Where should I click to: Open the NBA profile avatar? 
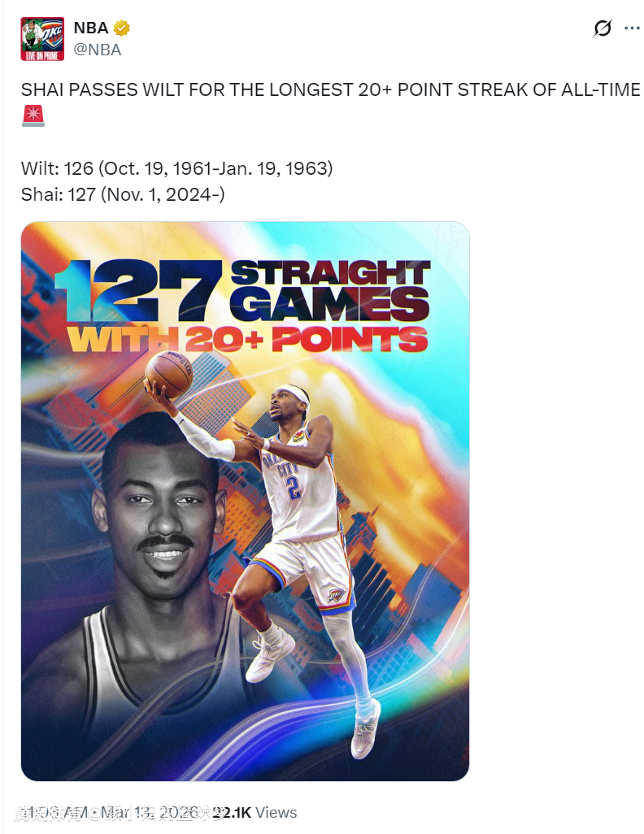pos(42,39)
